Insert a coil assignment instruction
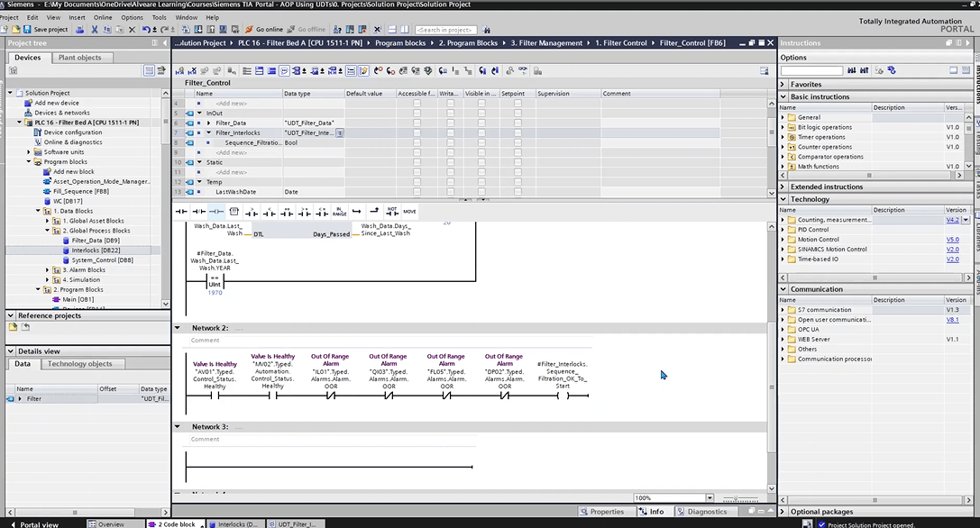 215,211
